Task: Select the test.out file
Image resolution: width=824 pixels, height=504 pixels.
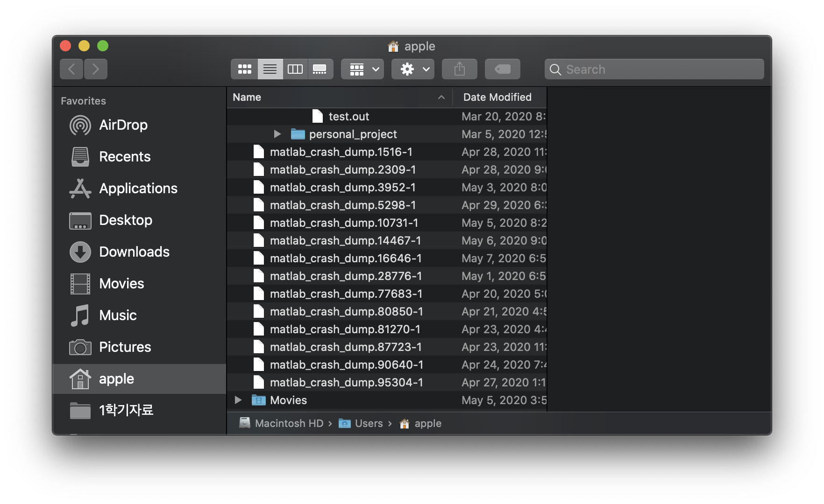Action: pyautogui.click(x=387, y=117)
